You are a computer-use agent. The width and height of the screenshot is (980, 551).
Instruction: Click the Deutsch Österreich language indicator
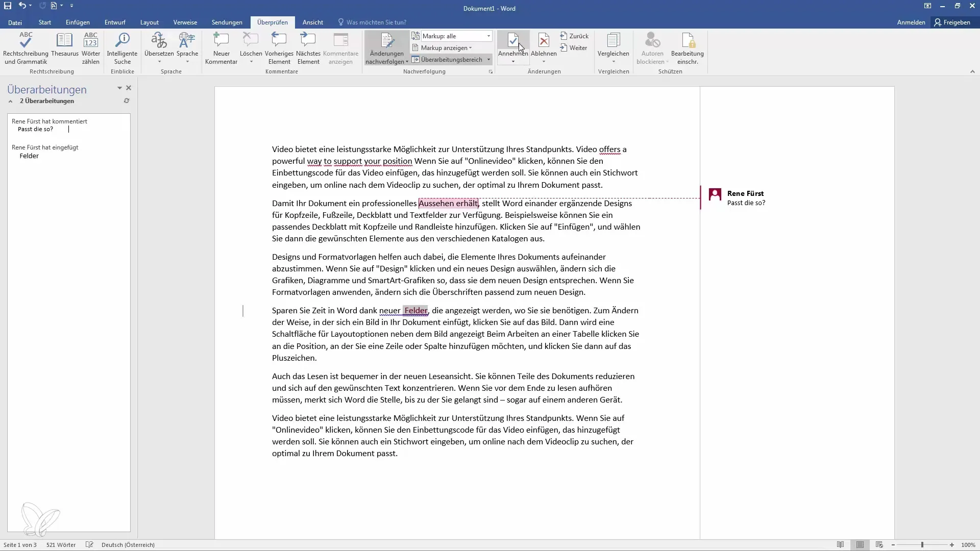[x=128, y=545]
